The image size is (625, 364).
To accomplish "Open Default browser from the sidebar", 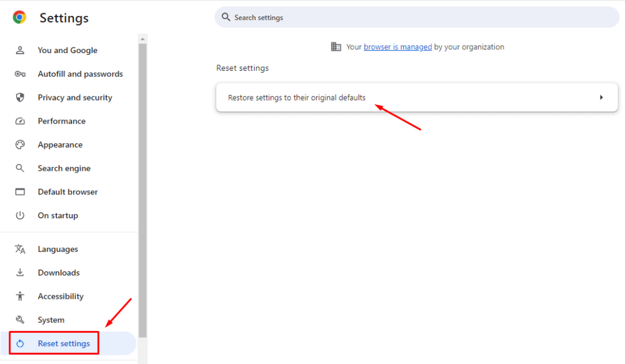I will [x=67, y=191].
